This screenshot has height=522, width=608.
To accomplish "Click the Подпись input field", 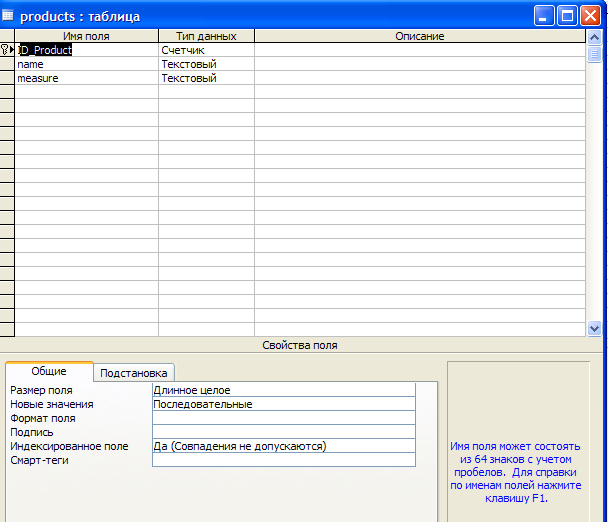I will tap(284, 432).
